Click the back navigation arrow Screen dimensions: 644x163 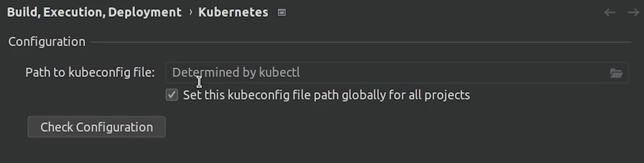(609, 13)
